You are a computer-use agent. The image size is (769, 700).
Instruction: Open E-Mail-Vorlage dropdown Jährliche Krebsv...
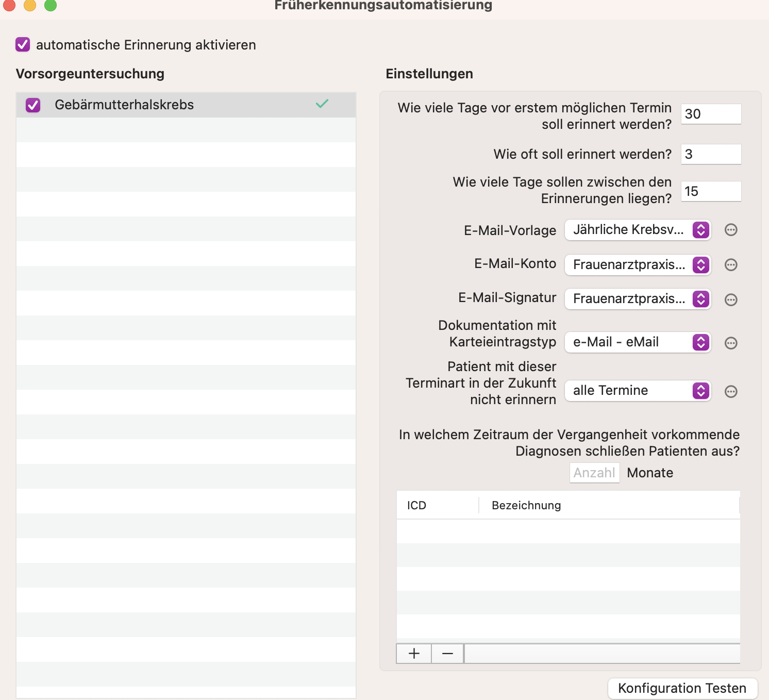pos(638,230)
